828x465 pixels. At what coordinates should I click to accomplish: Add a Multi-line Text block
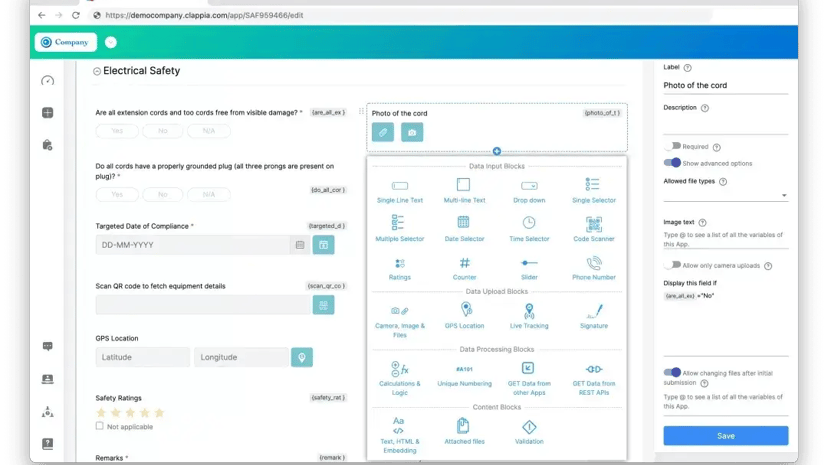(464, 192)
